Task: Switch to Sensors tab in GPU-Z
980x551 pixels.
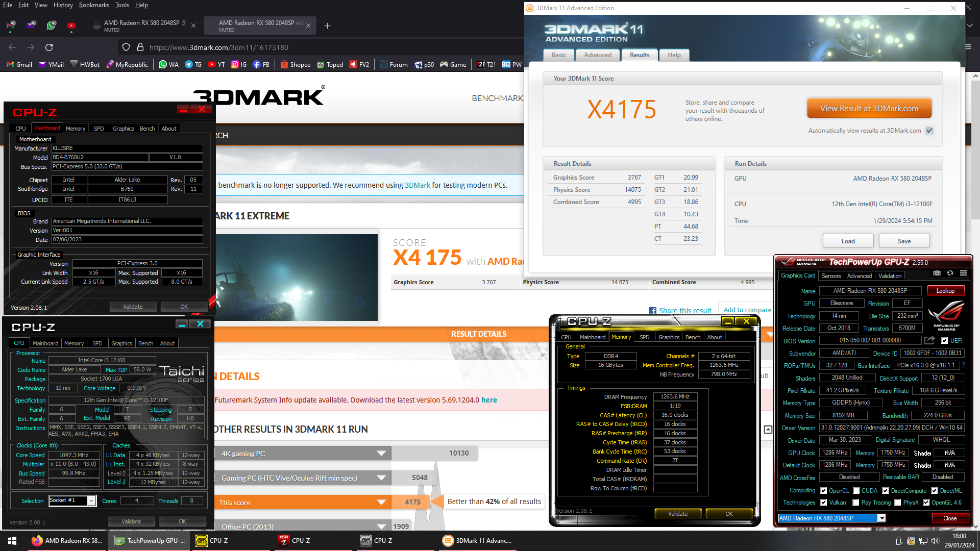Action: (x=831, y=276)
